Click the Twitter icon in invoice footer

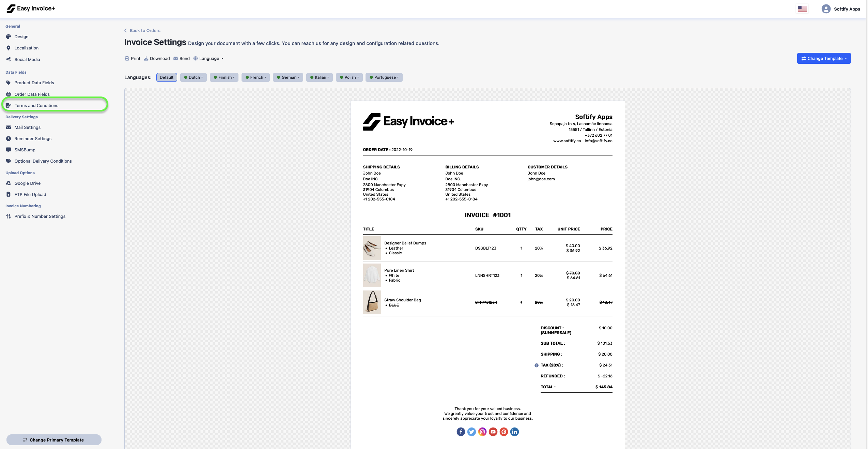coord(471,432)
